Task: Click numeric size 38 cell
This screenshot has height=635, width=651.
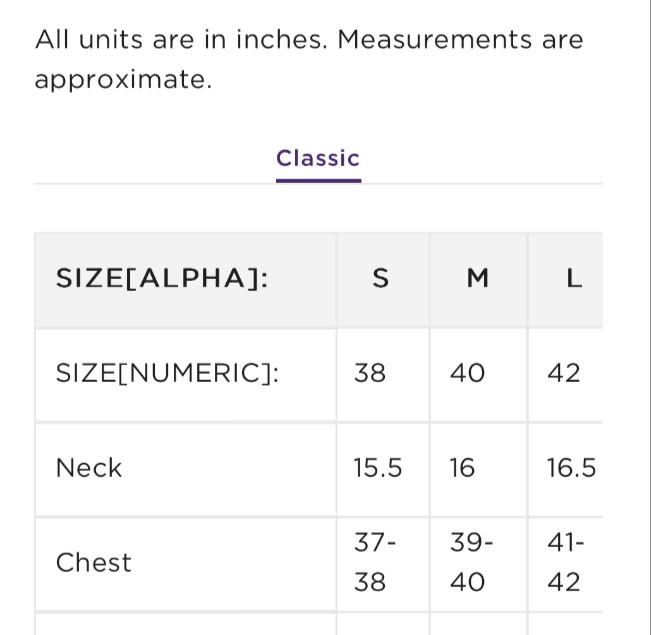Action: point(370,374)
